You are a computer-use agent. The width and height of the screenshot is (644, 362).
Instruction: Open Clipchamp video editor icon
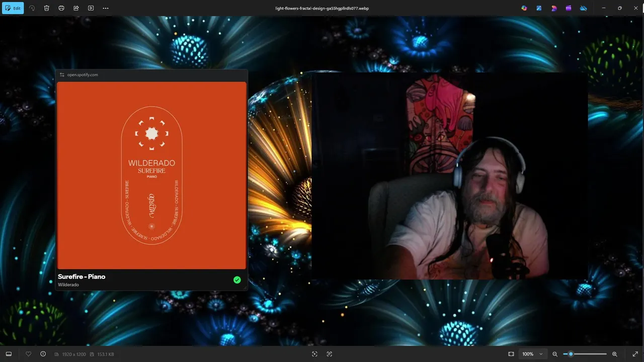[x=569, y=8]
